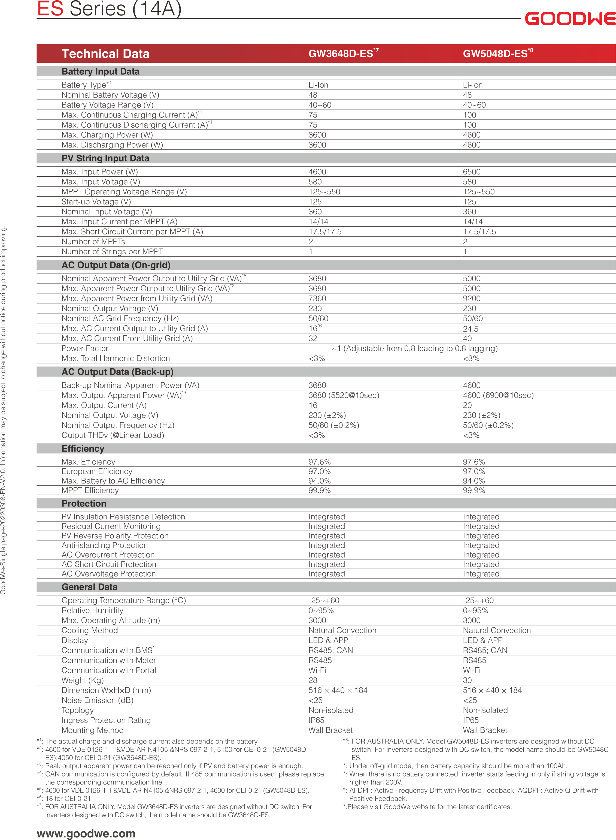Click 'Nominal AC Grid Frequency (Hz)' label
Image resolution: width=616 pixels, height=840 pixels.
(120, 318)
